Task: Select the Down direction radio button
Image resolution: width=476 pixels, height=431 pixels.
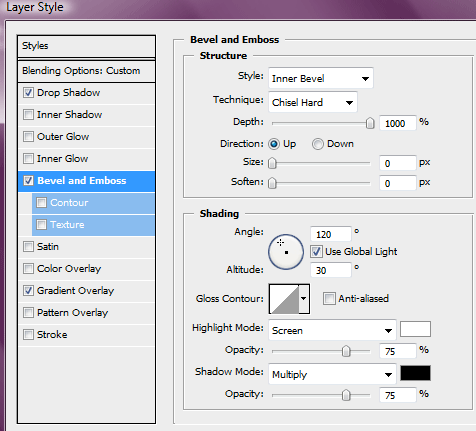Action: point(318,144)
